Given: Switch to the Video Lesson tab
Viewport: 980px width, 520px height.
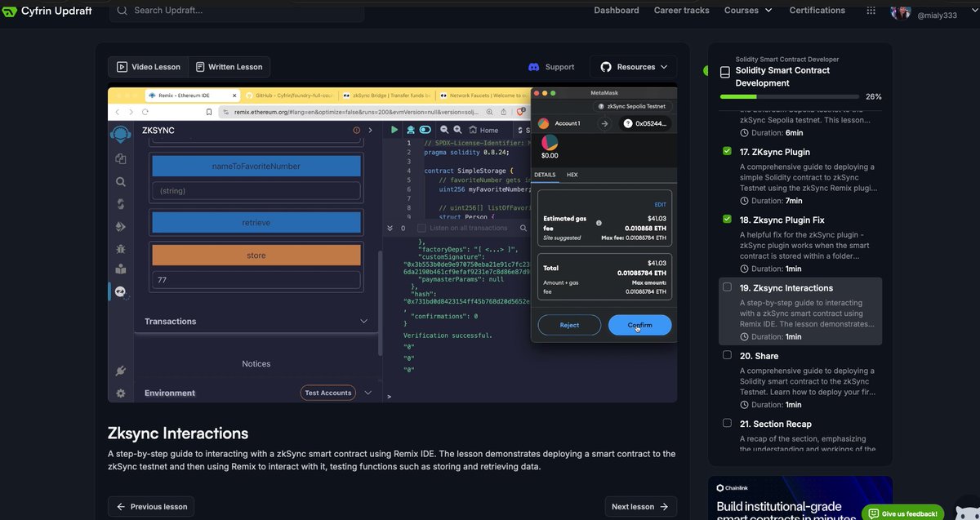Looking at the screenshot, I should coord(148,67).
